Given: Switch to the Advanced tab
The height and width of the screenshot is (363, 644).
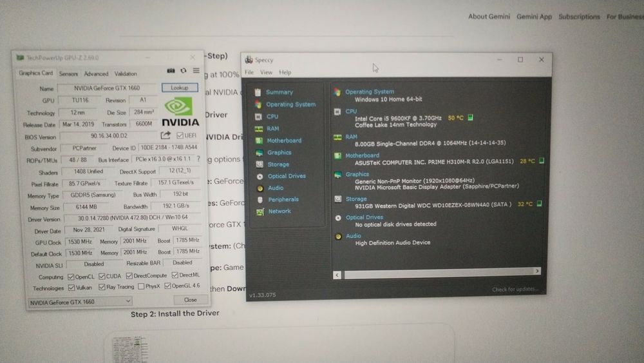Looking at the screenshot, I should pyautogui.click(x=96, y=74).
